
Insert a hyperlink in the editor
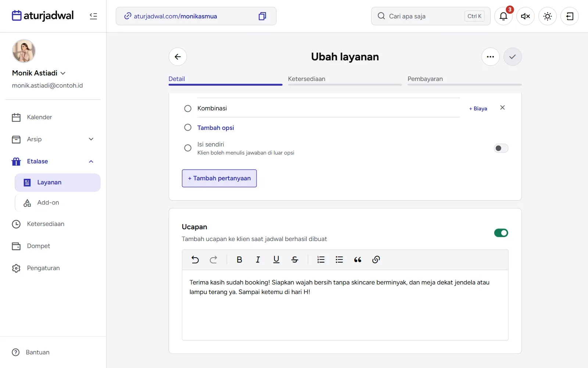point(376,260)
